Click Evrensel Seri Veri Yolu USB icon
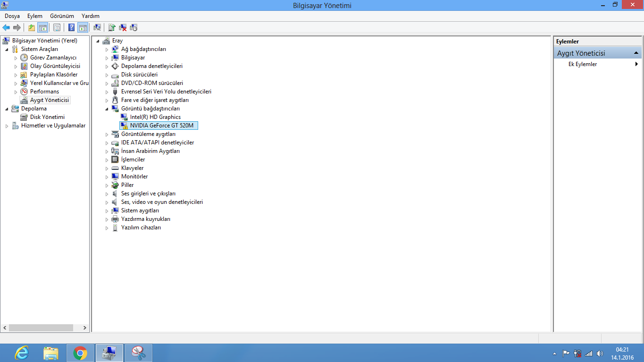This screenshot has width=644, height=362. pyautogui.click(x=115, y=92)
